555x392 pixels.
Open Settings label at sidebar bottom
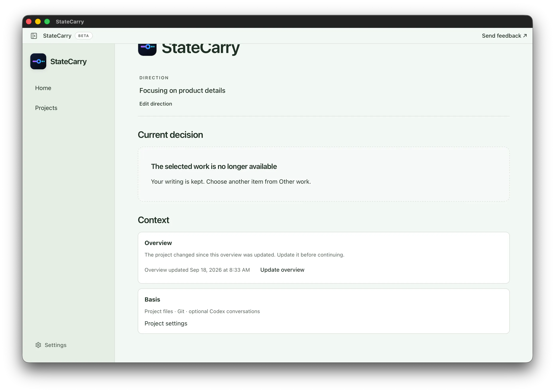pos(56,345)
